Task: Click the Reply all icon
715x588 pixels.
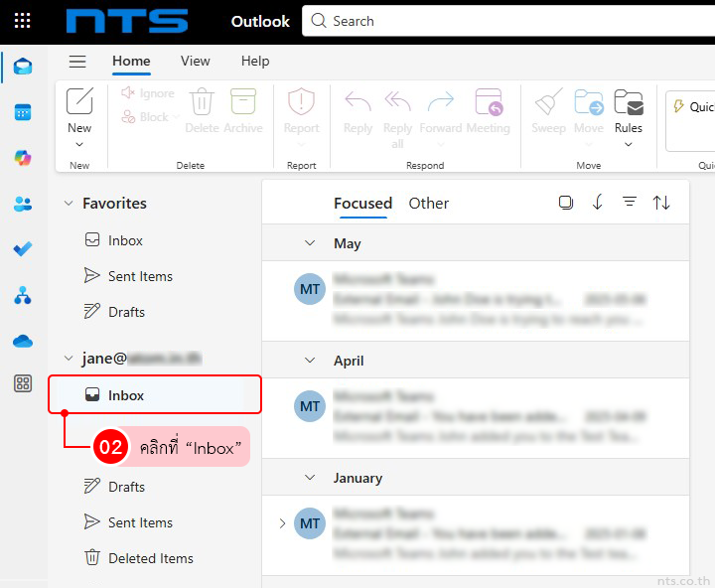Action: coord(397,101)
